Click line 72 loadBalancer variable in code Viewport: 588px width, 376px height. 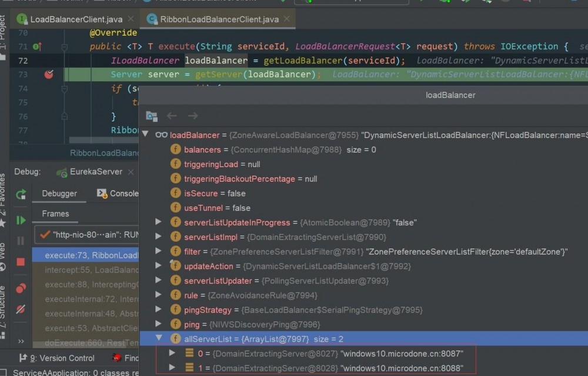point(216,61)
